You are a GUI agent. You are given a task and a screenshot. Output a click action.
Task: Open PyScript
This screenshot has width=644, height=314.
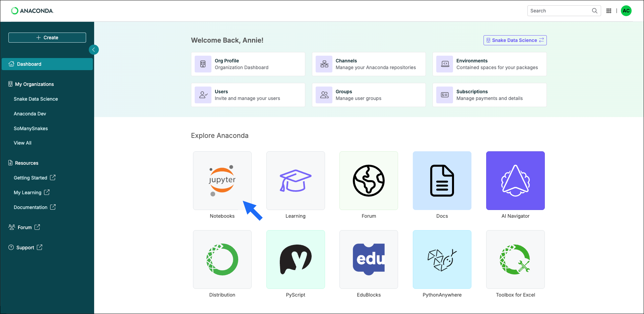click(x=295, y=259)
